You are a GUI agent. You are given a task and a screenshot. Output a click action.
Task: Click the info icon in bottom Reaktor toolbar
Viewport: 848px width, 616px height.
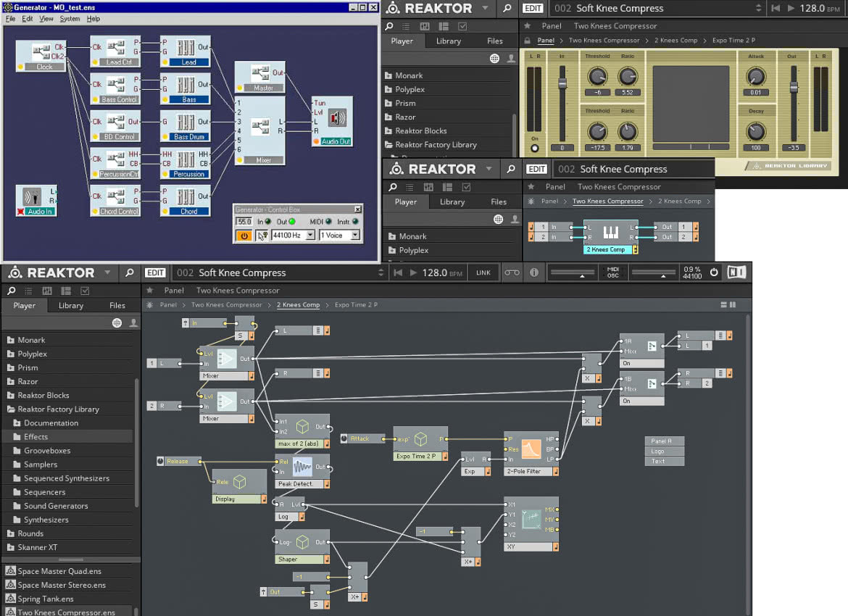point(533,272)
